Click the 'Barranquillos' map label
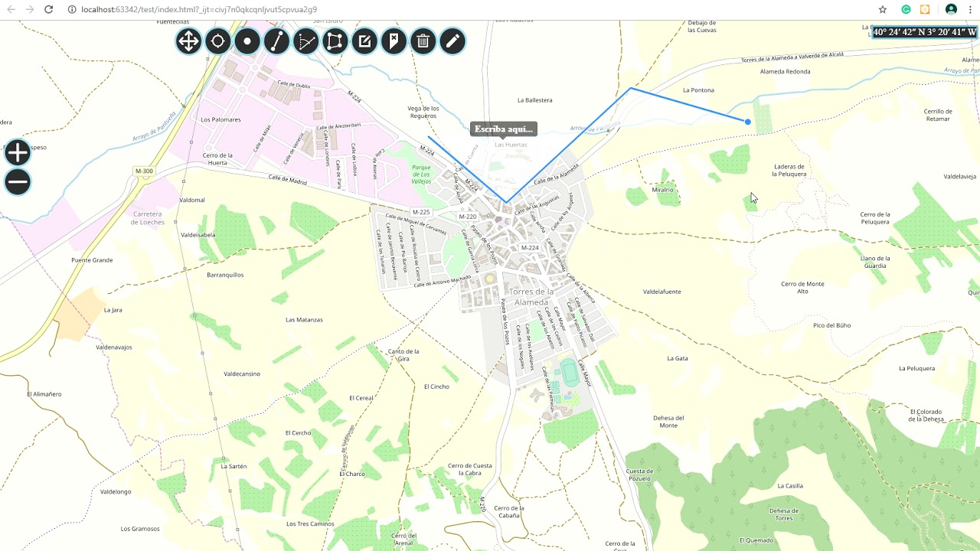 coord(225,275)
